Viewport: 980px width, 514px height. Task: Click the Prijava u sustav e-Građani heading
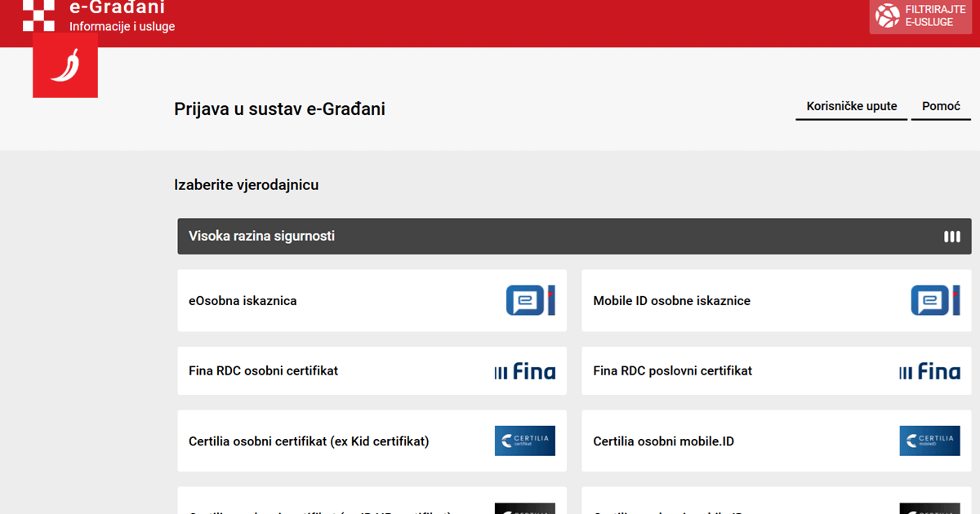point(279,109)
